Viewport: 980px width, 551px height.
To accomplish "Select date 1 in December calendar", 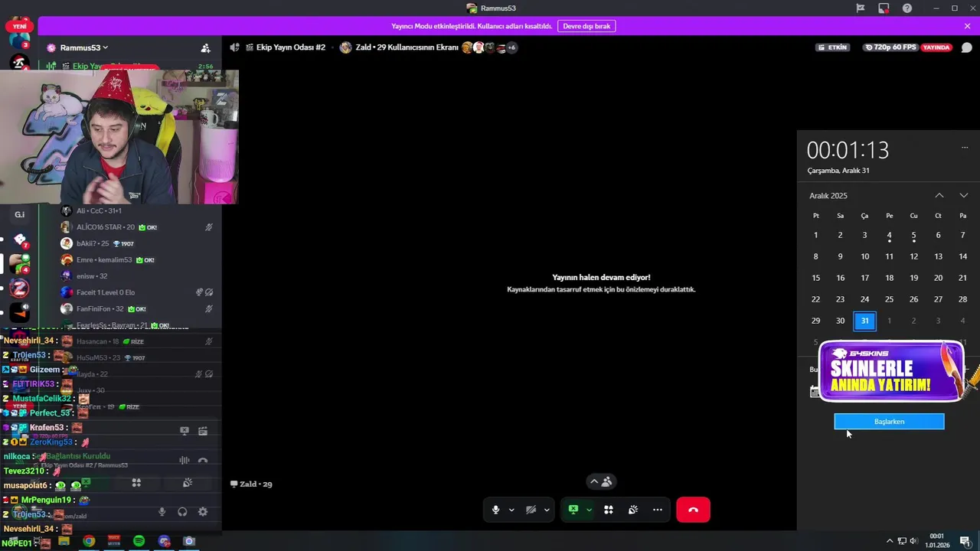I will coord(815,235).
